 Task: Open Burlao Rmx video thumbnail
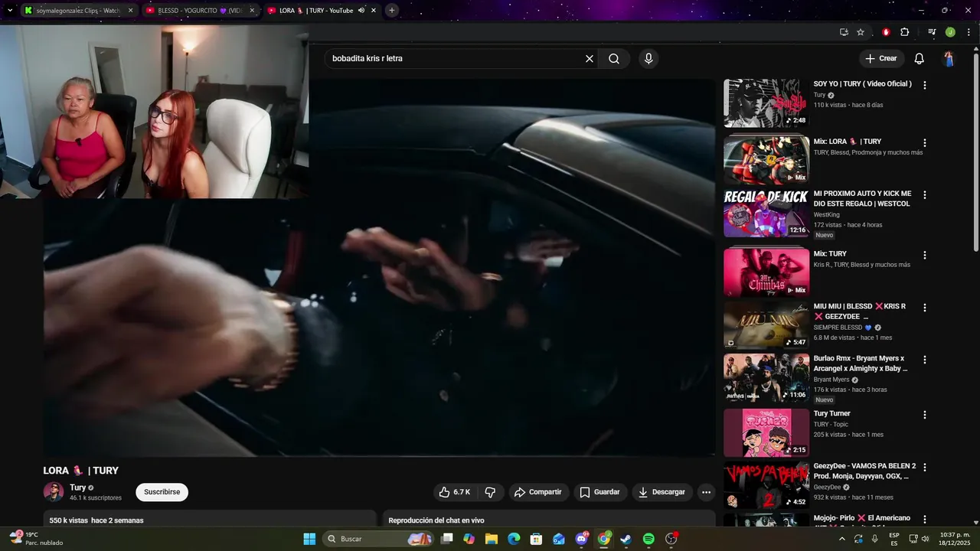pyautogui.click(x=766, y=377)
